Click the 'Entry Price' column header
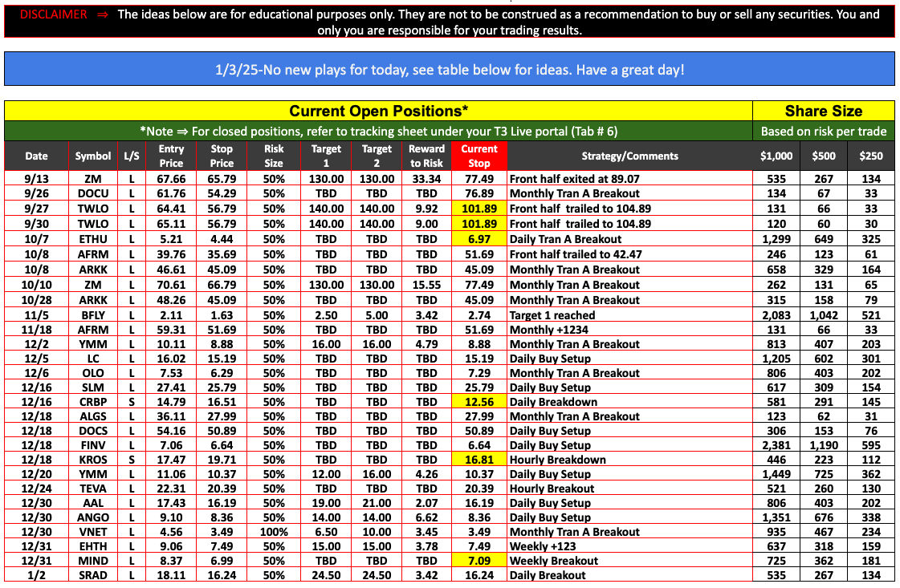This screenshot has width=900, height=588. (x=171, y=156)
